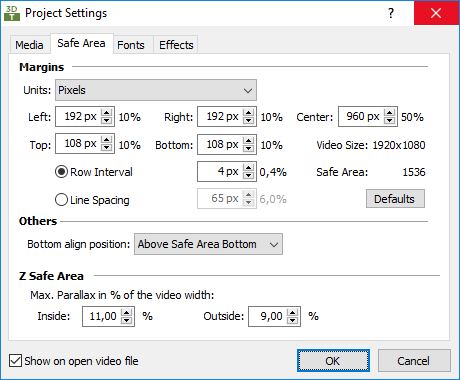Increase Bottom margin with up arrow
The height and width of the screenshot is (380, 460).
coord(248,140)
